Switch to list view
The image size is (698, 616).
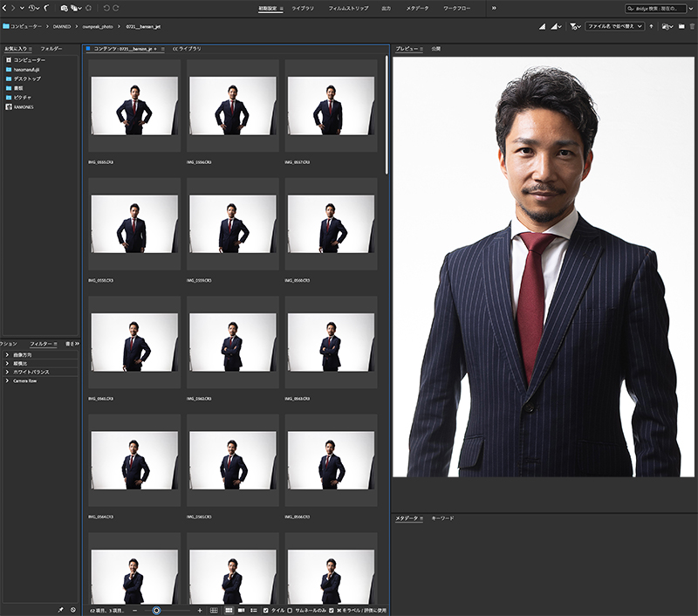tap(254, 611)
